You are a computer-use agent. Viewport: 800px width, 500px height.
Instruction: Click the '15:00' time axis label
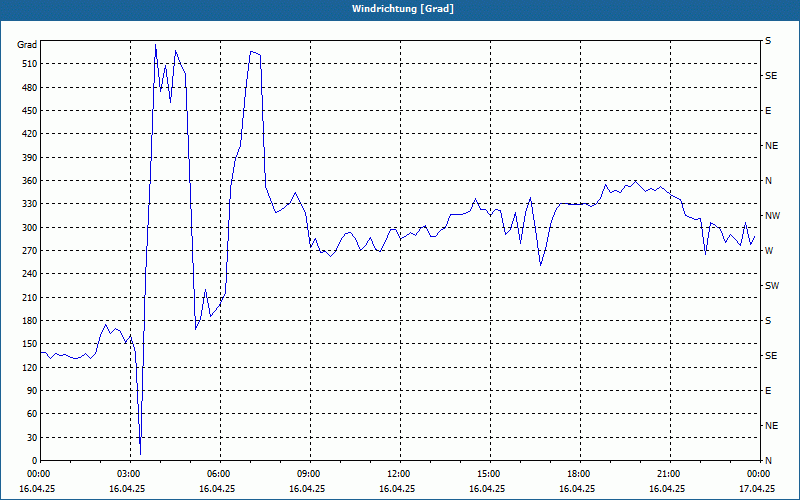tap(490, 474)
